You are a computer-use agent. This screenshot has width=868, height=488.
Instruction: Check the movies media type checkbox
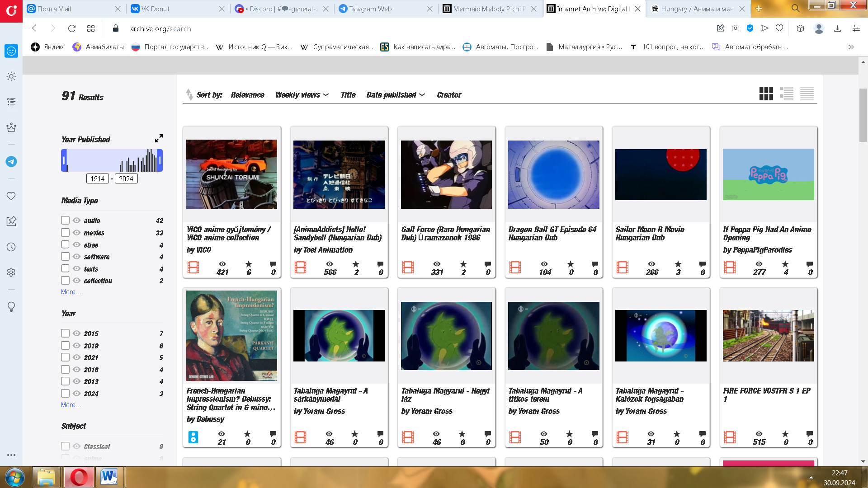[x=65, y=233]
